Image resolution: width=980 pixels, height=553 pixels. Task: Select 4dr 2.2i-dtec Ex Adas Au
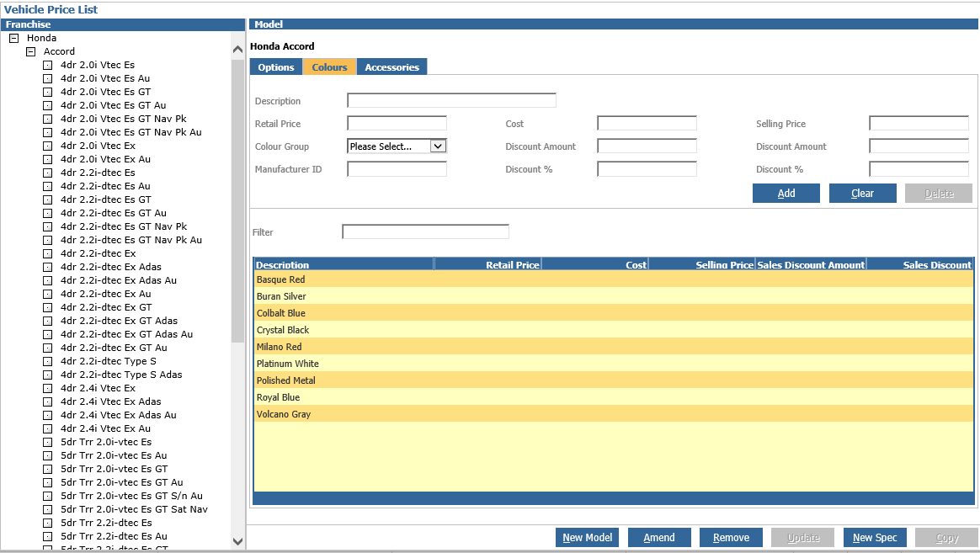[119, 280]
